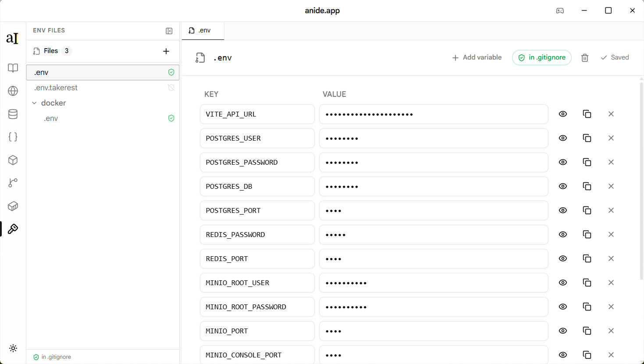Copy the VITE_API_URL value

pos(587,114)
